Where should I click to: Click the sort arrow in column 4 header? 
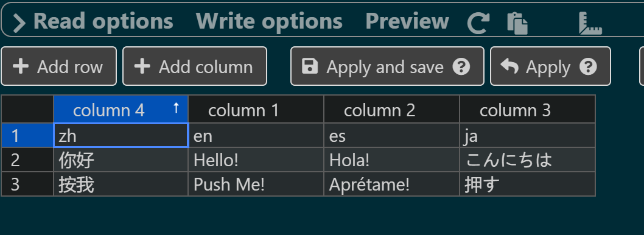point(176,108)
